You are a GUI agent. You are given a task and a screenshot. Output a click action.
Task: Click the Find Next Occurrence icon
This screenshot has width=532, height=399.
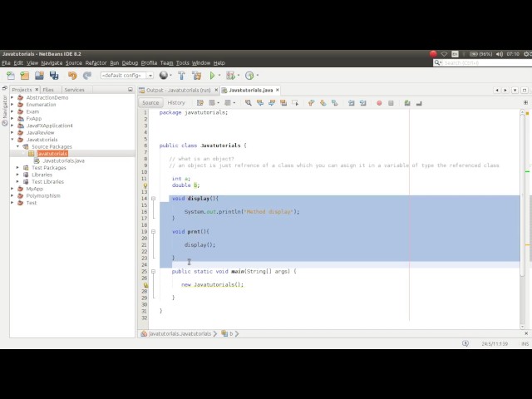tap(272, 102)
